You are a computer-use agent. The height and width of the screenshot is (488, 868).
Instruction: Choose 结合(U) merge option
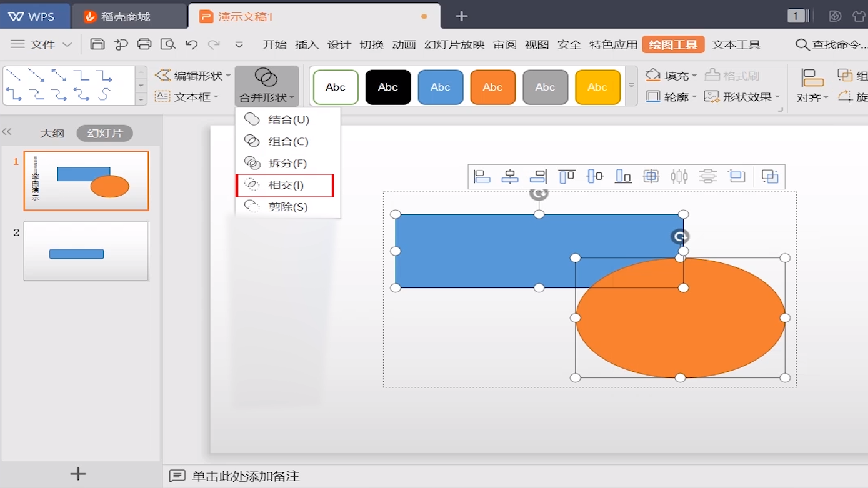pyautogui.click(x=288, y=119)
